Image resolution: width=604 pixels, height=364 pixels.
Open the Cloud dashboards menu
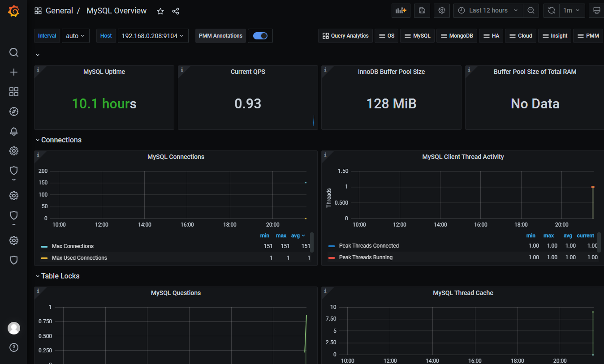521,36
